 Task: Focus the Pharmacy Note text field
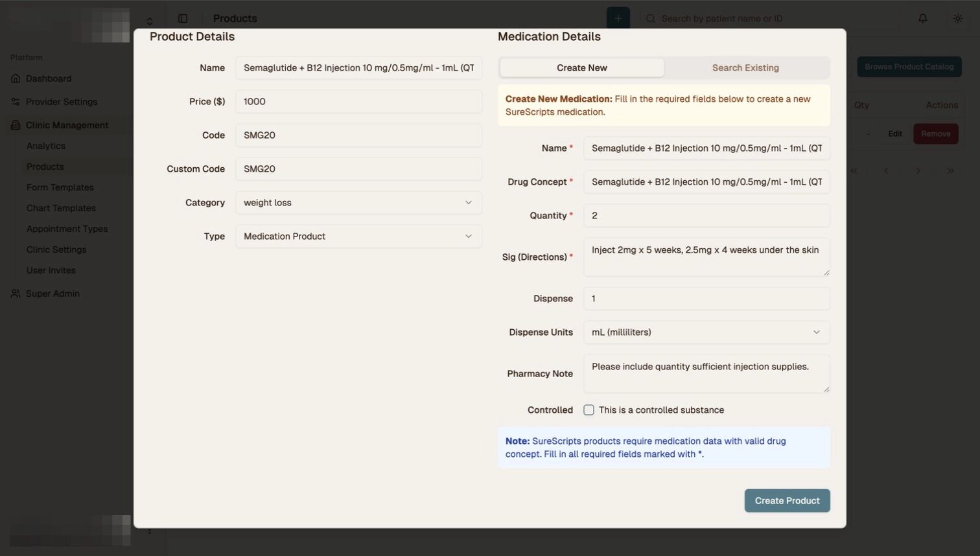coord(706,374)
